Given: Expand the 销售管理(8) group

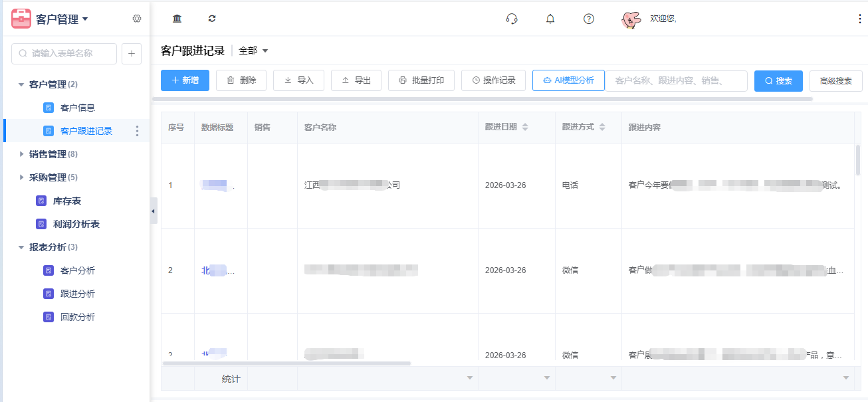Looking at the screenshot, I should click(x=21, y=153).
